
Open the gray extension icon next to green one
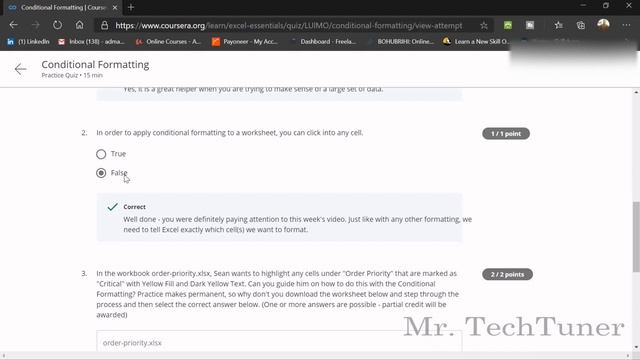click(x=530, y=25)
